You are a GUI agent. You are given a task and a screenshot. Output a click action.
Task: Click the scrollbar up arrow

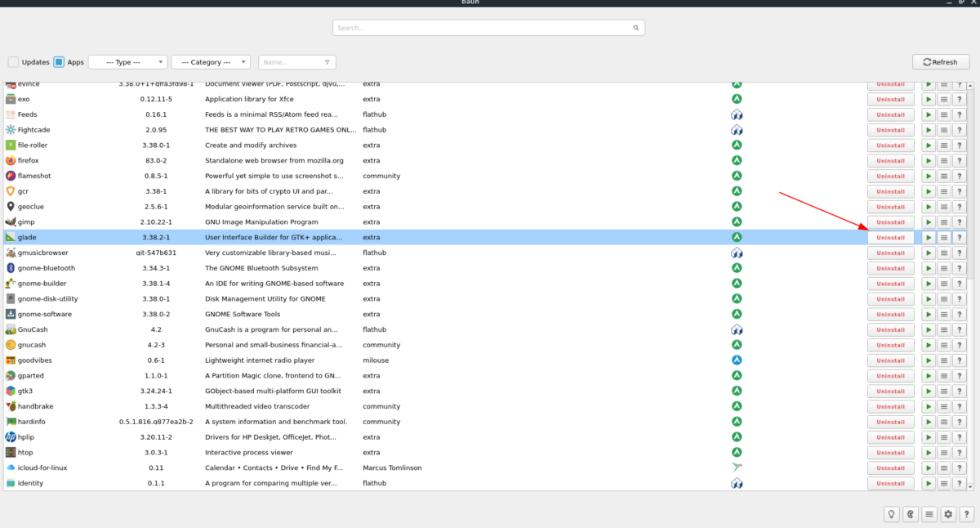coord(970,86)
